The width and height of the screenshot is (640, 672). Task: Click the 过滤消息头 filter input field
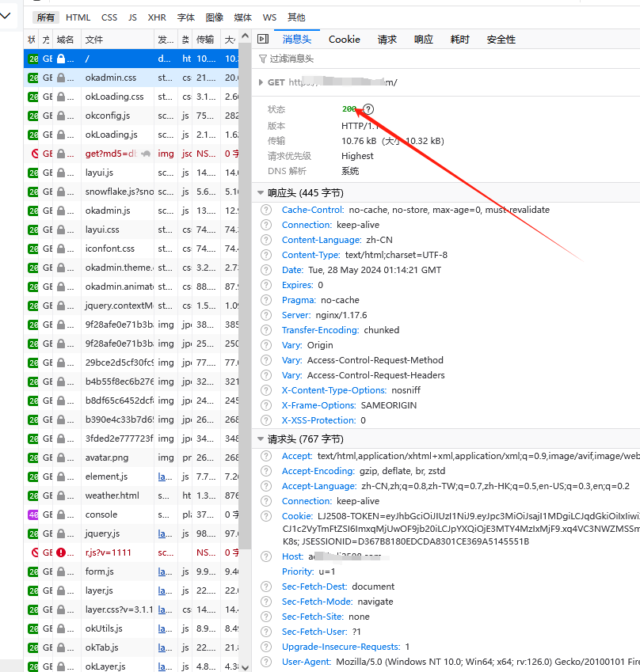[x=446, y=59]
